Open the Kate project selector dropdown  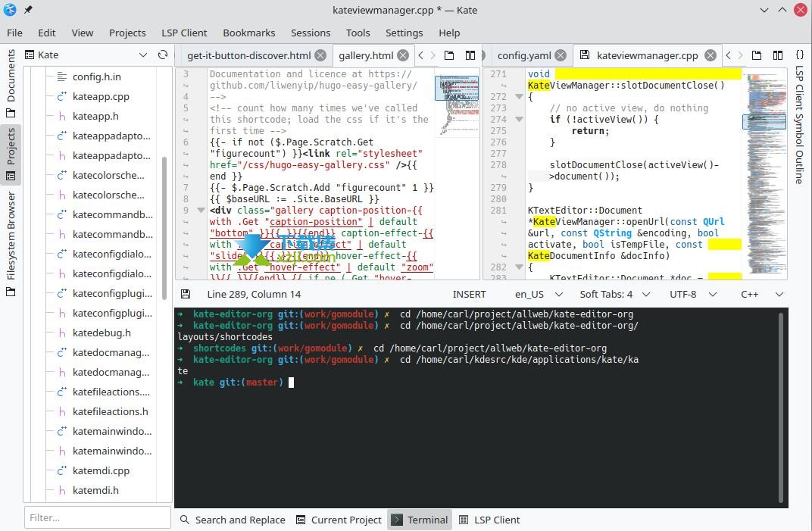point(88,55)
